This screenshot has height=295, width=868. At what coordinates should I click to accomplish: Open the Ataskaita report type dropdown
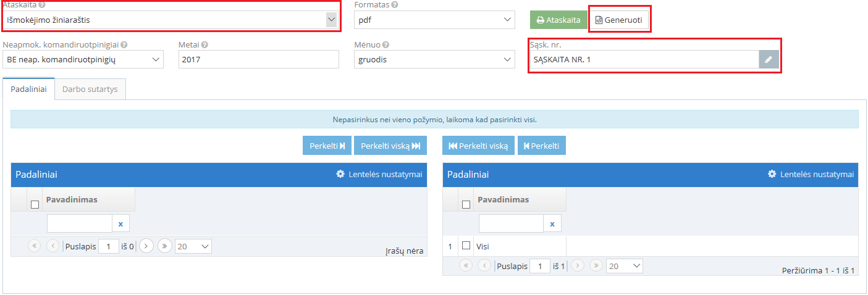(x=171, y=20)
